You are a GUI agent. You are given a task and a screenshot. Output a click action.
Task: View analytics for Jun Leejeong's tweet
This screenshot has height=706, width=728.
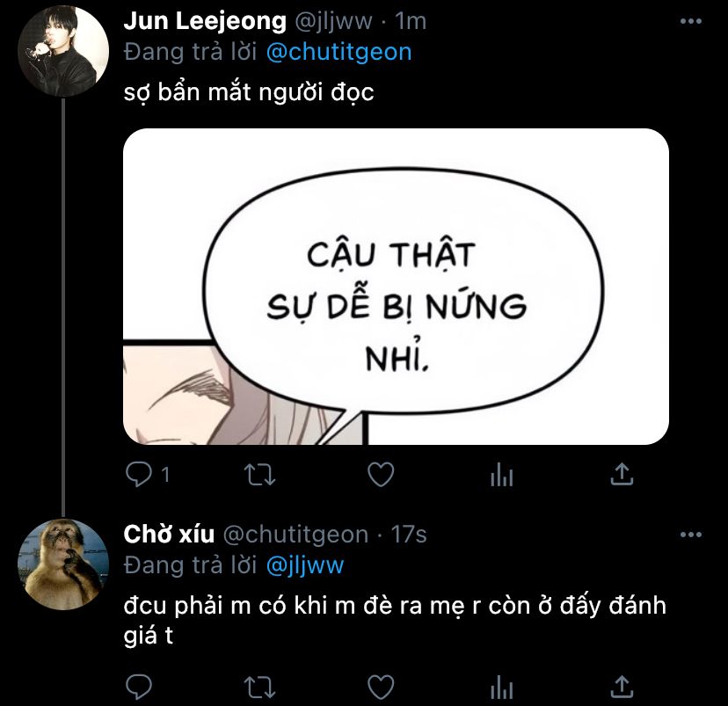pyautogui.click(x=501, y=475)
